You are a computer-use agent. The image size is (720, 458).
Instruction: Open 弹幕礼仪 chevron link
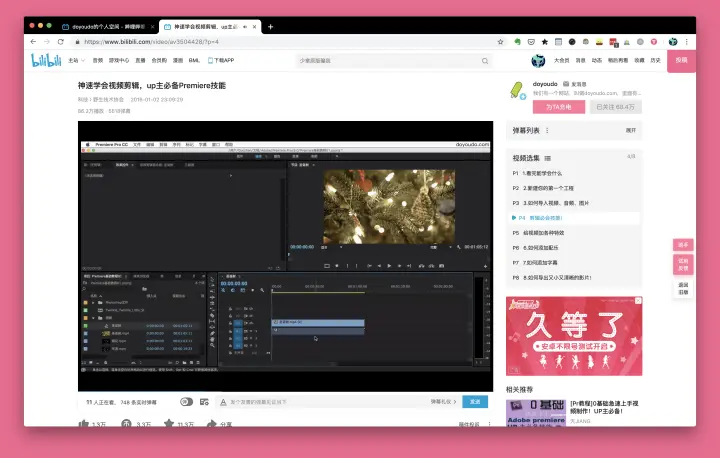point(444,402)
